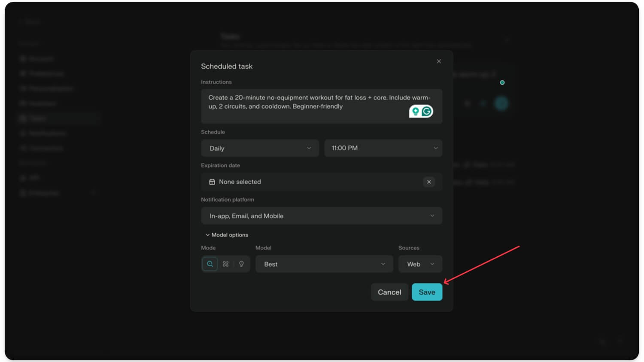Open the profile avatar in the top right
The height and width of the screenshot is (362, 644).
point(501,103)
